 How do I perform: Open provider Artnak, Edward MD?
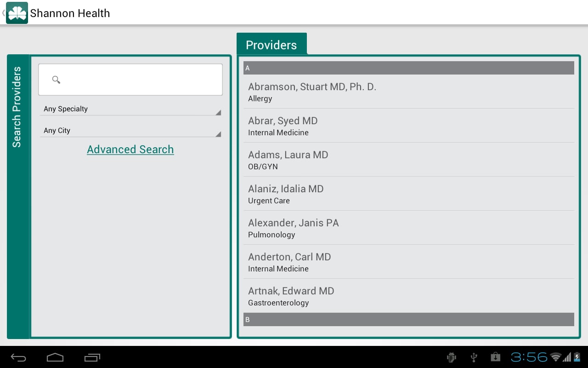coord(409,296)
